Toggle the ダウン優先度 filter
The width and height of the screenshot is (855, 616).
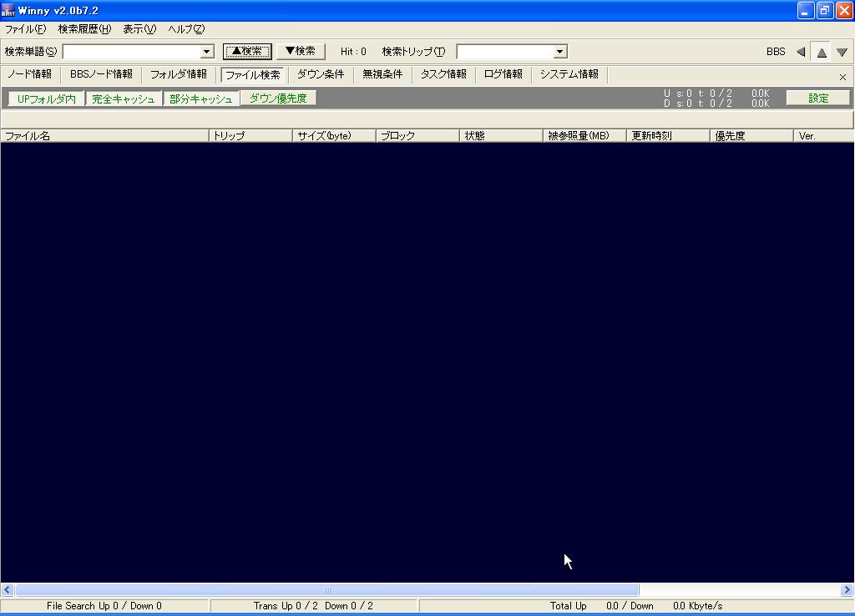tap(278, 98)
